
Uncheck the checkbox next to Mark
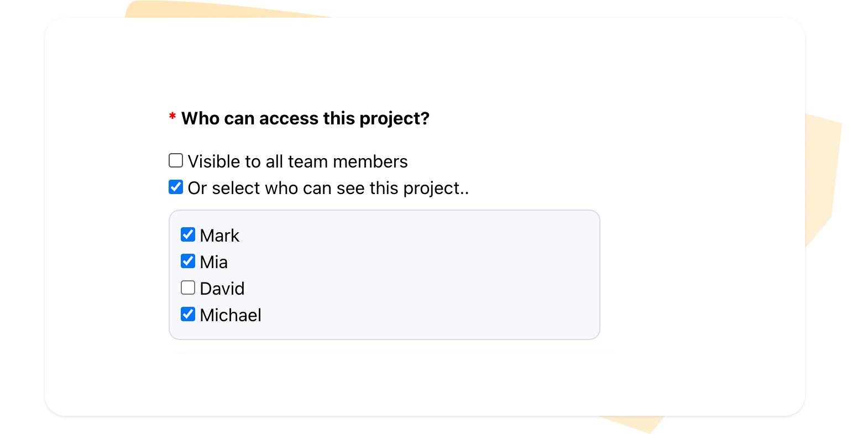point(188,235)
